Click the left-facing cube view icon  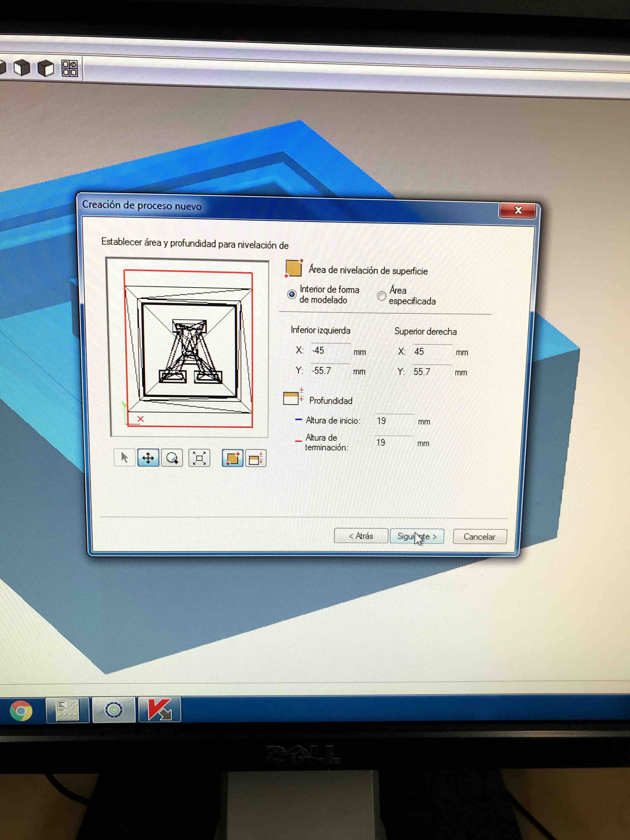22,68
